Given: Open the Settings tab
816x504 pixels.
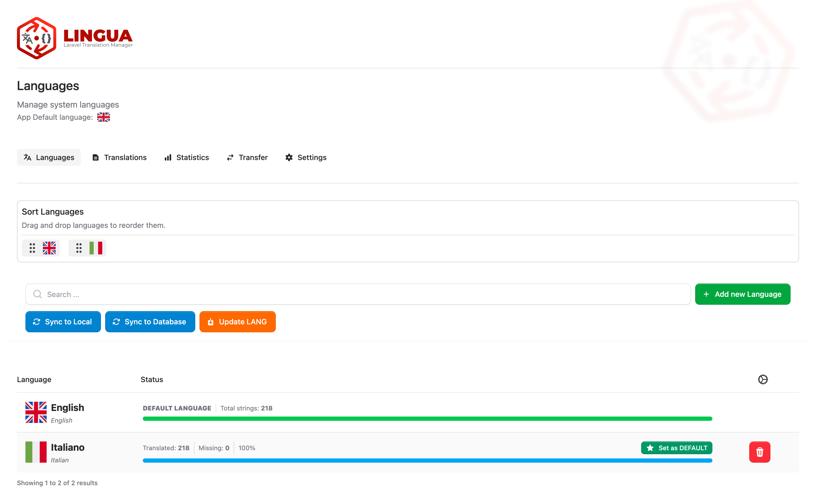Looking at the screenshot, I should (306, 157).
